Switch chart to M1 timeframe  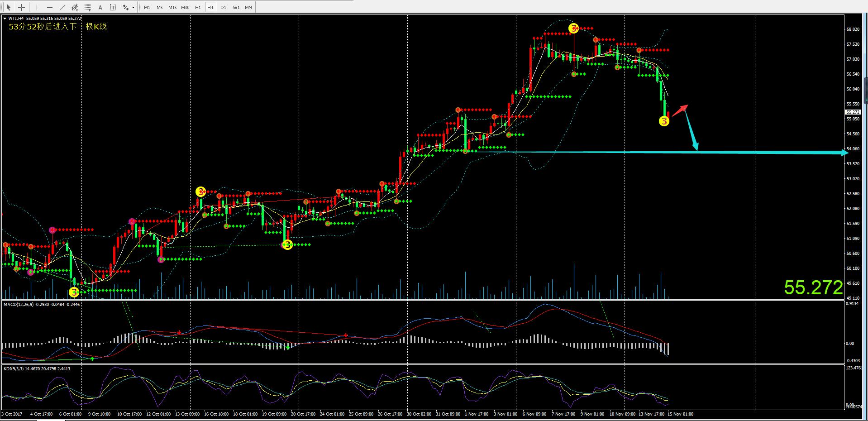coord(147,7)
